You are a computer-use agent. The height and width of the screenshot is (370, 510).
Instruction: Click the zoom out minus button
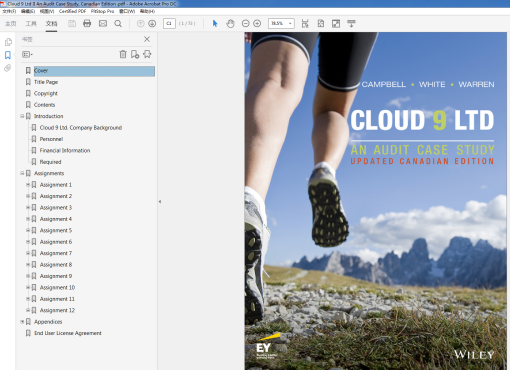point(245,23)
